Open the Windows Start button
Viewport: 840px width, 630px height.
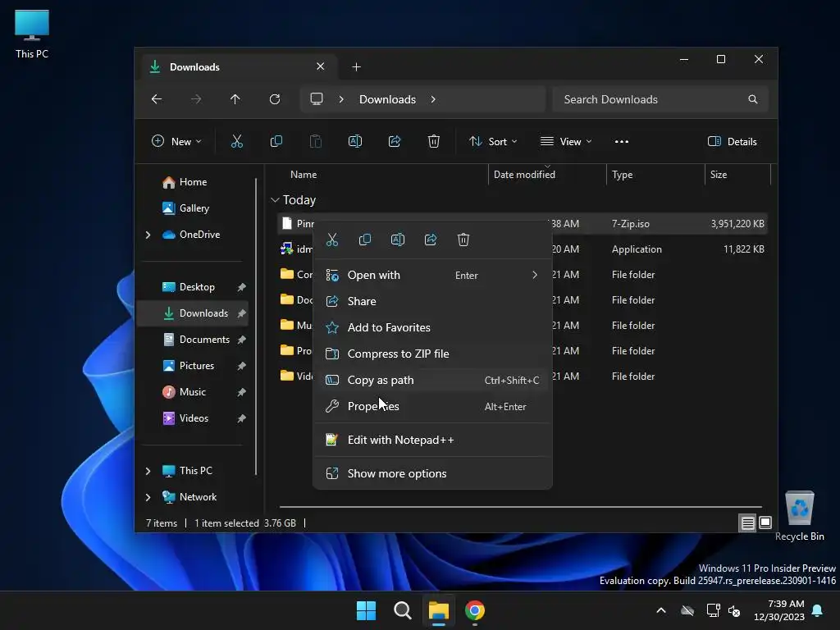point(367,610)
